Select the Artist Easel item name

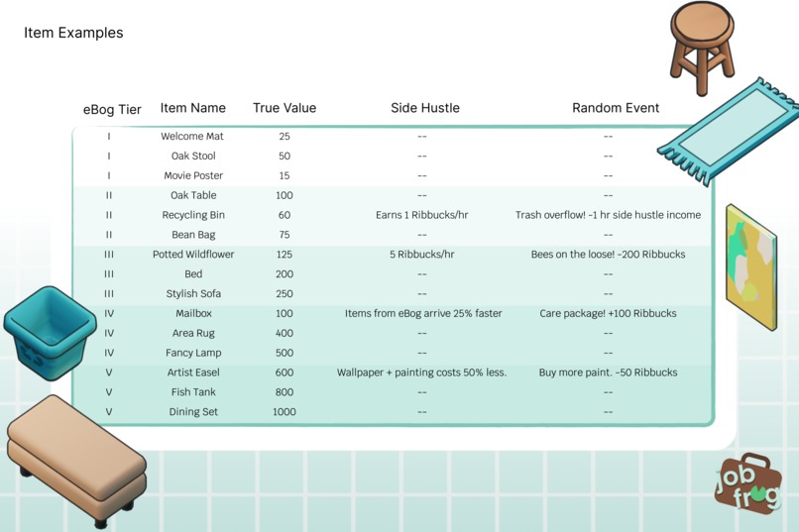tap(193, 372)
